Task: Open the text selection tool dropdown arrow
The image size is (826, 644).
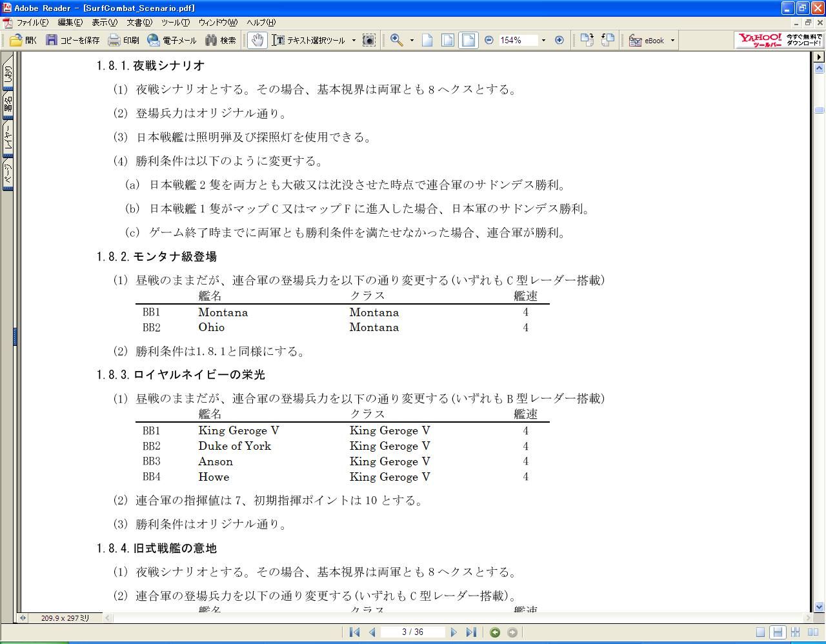Action: click(x=354, y=40)
